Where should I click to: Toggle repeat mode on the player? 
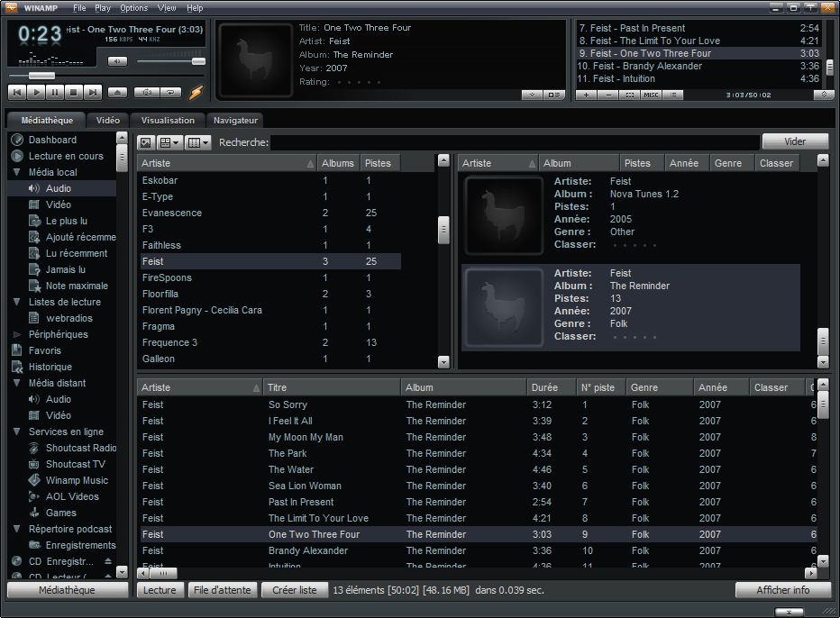click(170, 92)
